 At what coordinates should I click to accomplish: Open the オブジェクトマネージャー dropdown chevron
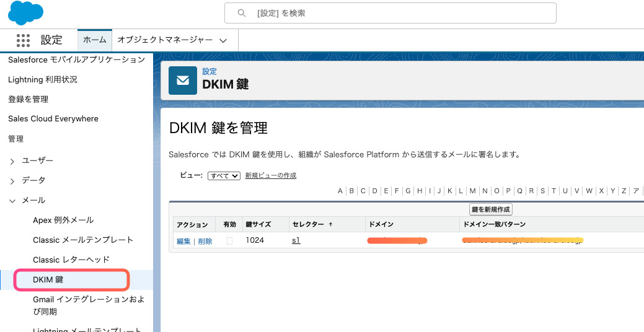[x=223, y=41]
